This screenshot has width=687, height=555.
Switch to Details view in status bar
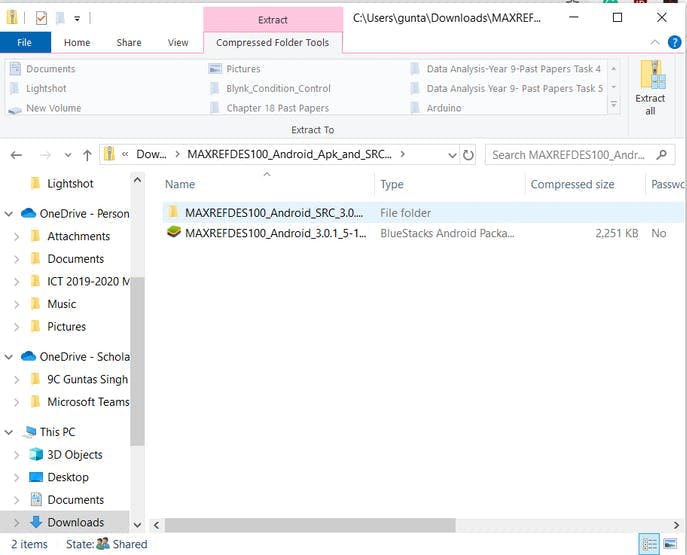[x=650, y=544]
